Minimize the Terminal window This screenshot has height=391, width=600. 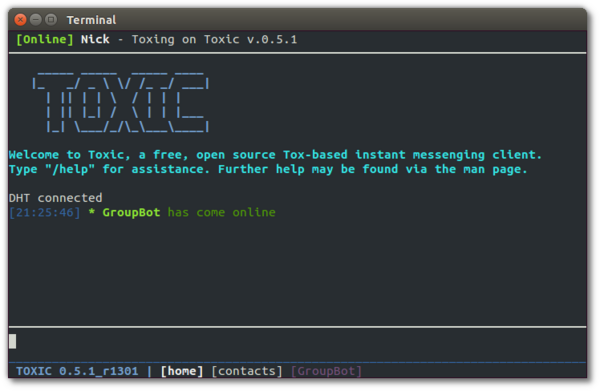coord(36,20)
